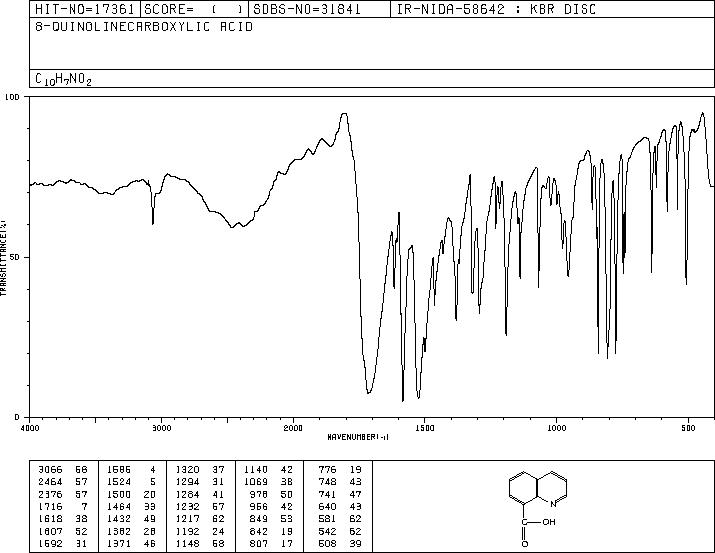This screenshot has width=715, height=553.
Task: Click the peak table value 1432
Action: [119, 519]
